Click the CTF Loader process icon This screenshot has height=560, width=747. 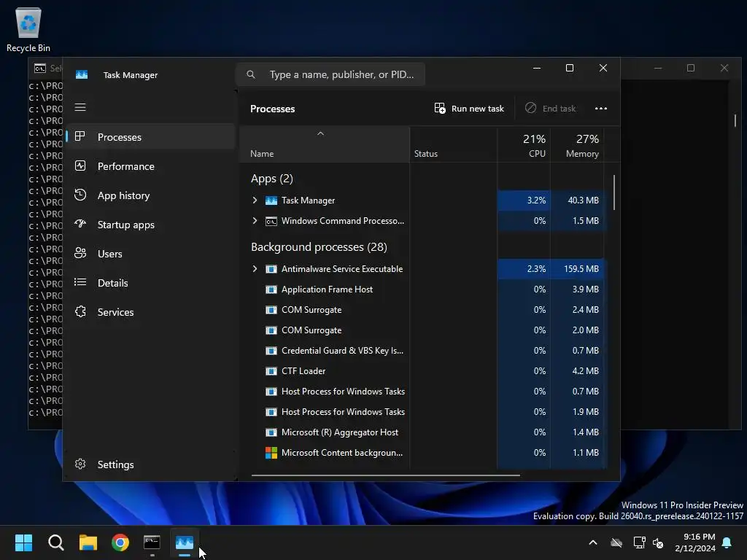(271, 371)
